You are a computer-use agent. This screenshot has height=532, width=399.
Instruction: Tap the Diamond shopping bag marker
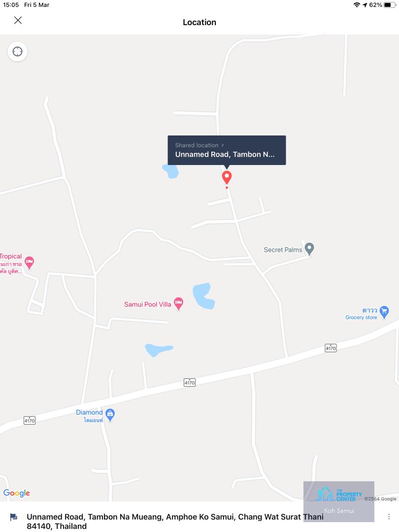click(110, 415)
